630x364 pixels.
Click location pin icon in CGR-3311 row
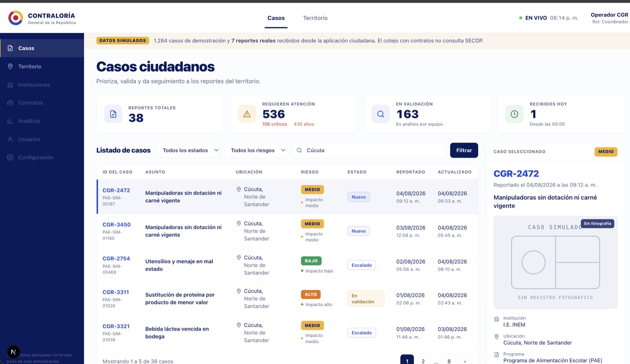pos(239,291)
